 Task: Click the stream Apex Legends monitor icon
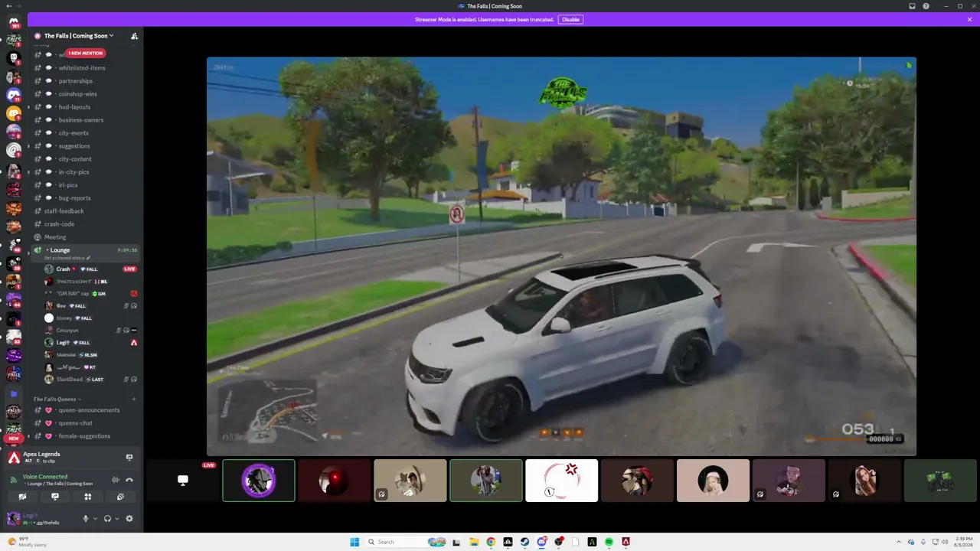129,458
